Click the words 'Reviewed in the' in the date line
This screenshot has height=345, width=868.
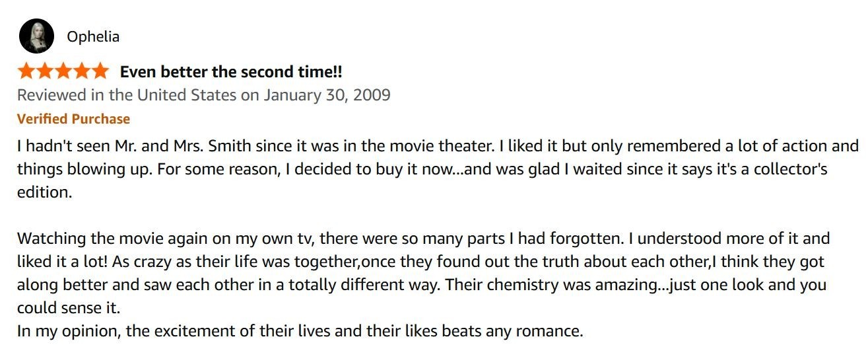(75, 95)
